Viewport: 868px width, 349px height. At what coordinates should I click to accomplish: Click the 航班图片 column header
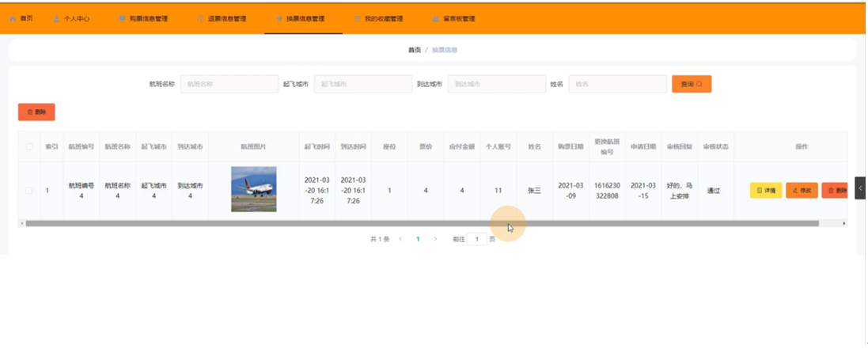253,147
